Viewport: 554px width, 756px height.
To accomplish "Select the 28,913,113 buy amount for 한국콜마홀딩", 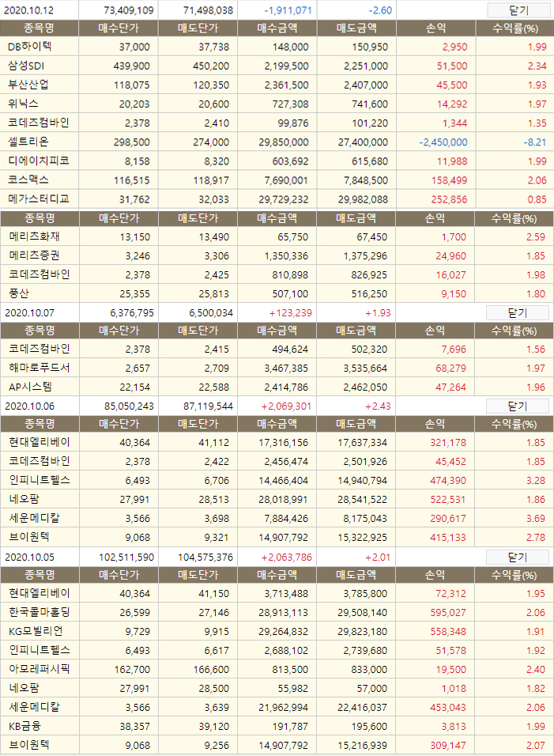I will [x=283, y=613].
